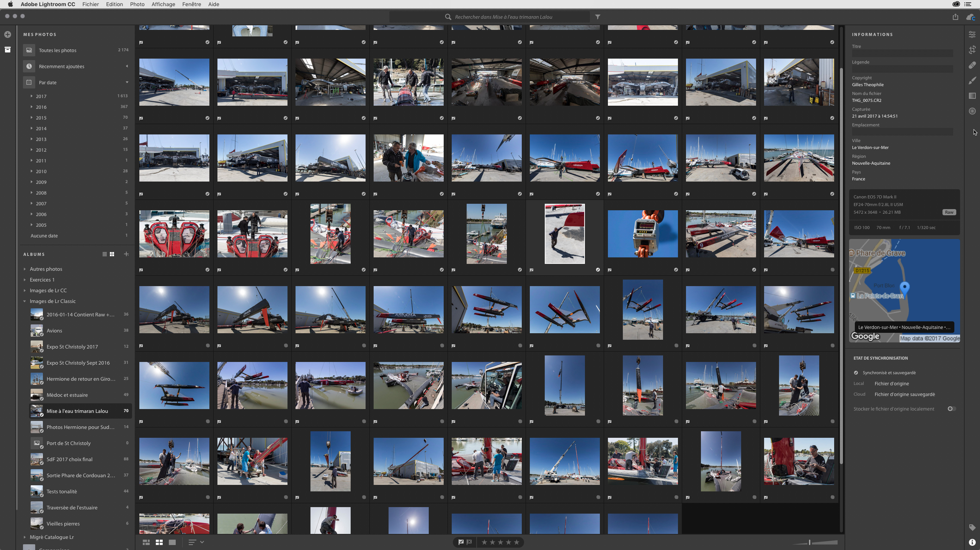Viewport: 980px width, 550px height.
Task: Switch to photo grid view
Action: [x=146, y=542]
